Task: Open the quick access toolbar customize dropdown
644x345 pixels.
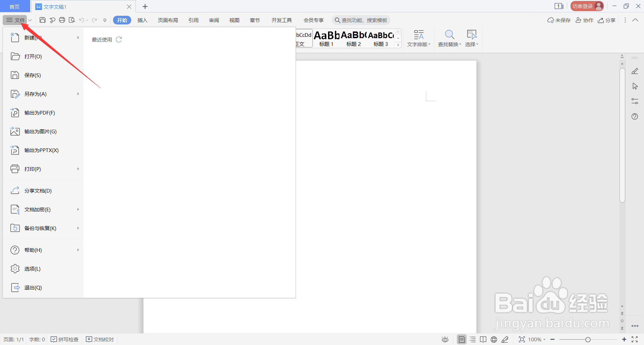Action: [x=105, y=20]
